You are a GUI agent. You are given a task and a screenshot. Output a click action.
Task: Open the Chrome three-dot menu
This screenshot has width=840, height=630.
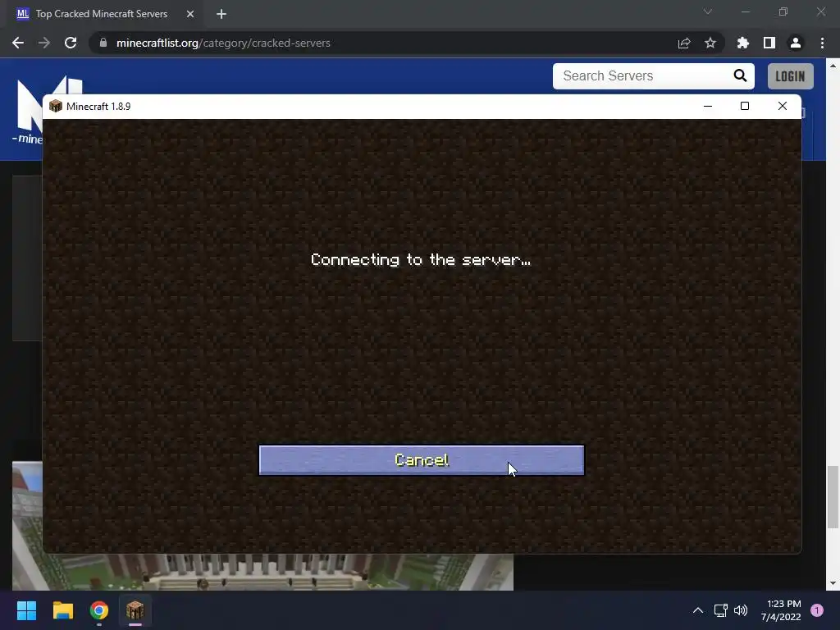click(x=822, y=43)
